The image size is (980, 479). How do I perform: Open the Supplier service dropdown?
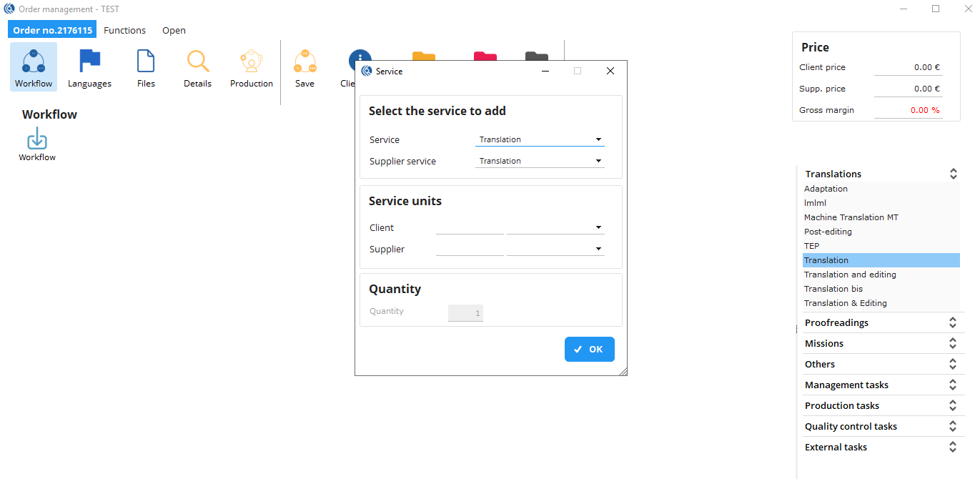coord(540,162)
